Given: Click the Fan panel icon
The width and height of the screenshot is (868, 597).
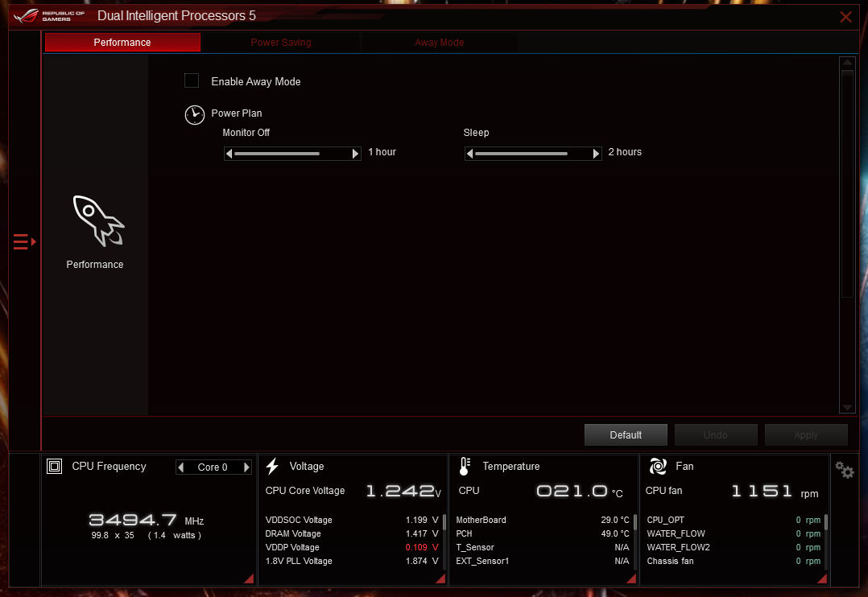Looking at the screenshot, I should 658,467.
